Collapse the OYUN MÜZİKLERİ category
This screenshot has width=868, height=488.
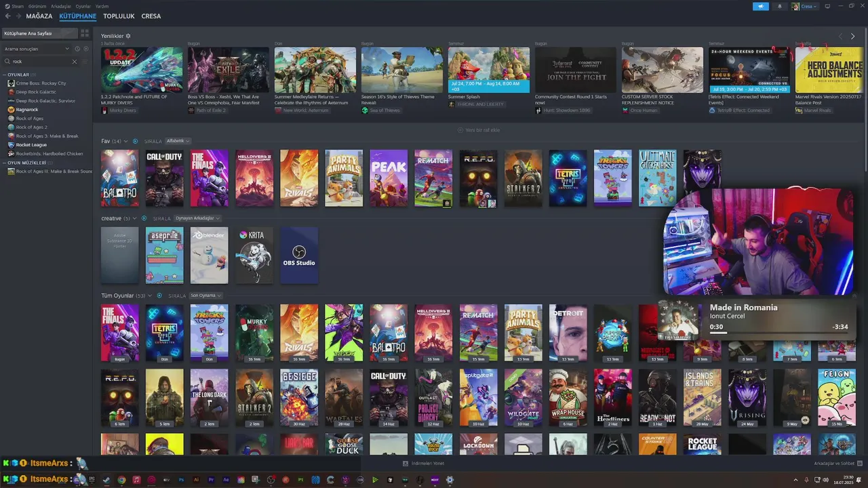point(4,163)
